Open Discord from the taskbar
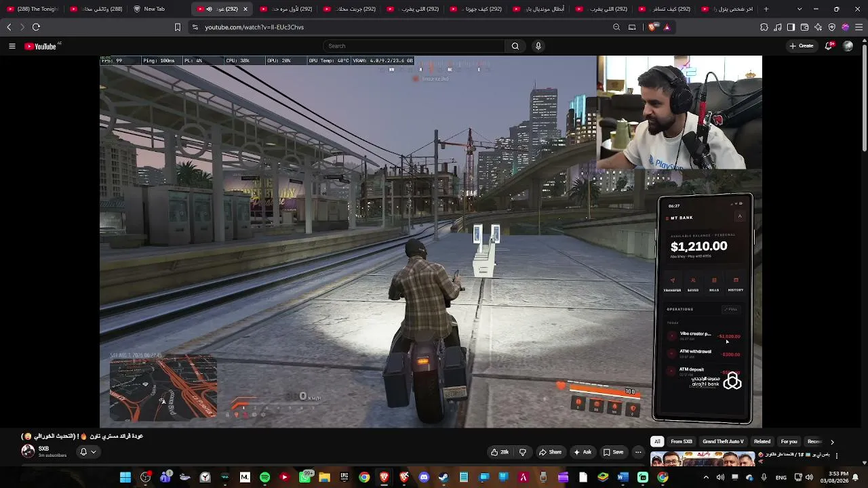868x488 pixels. 424,477
